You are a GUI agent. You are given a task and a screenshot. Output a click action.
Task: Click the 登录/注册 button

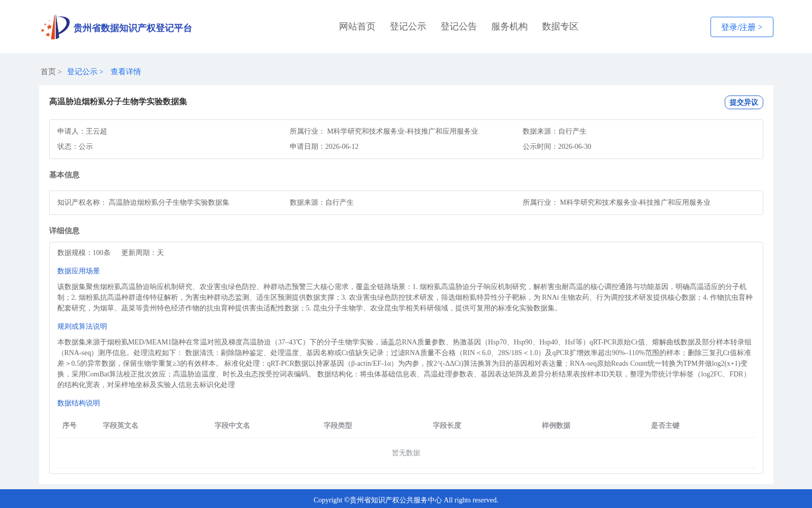coord(741,27)
